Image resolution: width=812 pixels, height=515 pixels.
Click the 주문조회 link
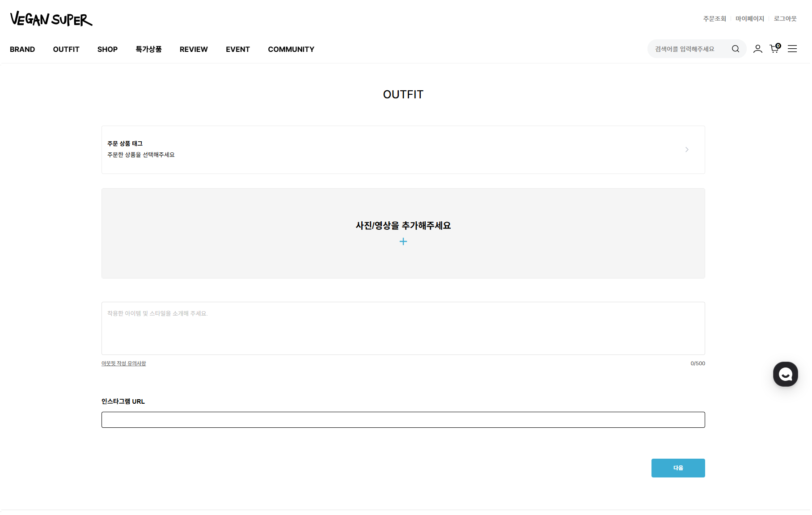coord(715,19)
